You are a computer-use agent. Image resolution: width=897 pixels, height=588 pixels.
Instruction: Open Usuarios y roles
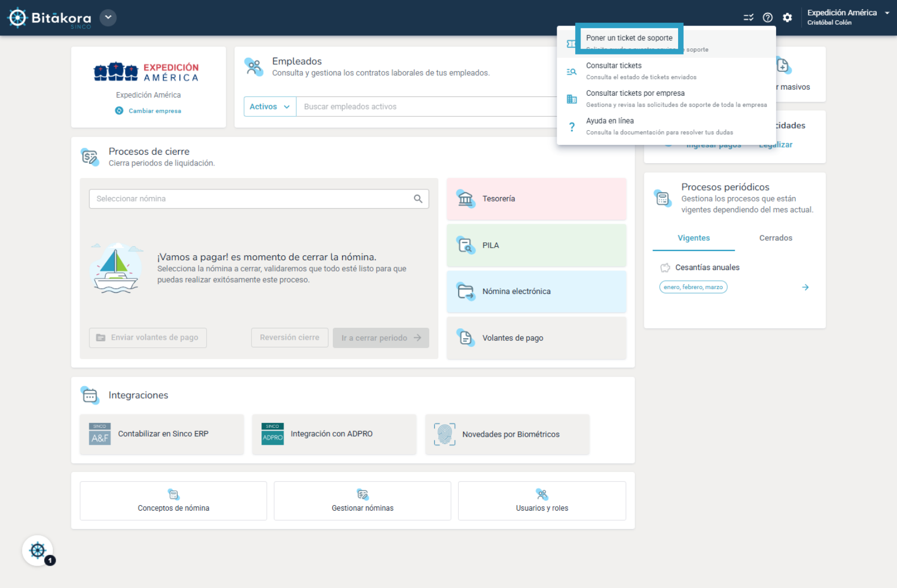tap(542, 500)
